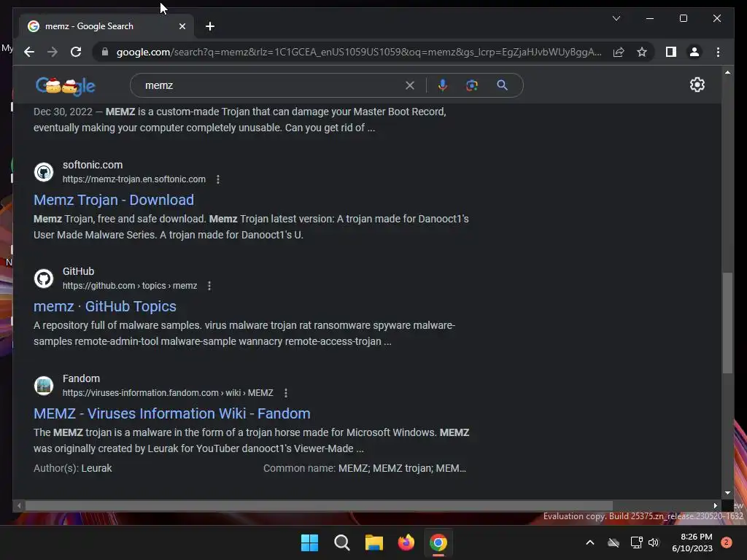This screenshot has height=560, width=747.
Task: Open the clock showing 8:26 PM
Action: 692,542
